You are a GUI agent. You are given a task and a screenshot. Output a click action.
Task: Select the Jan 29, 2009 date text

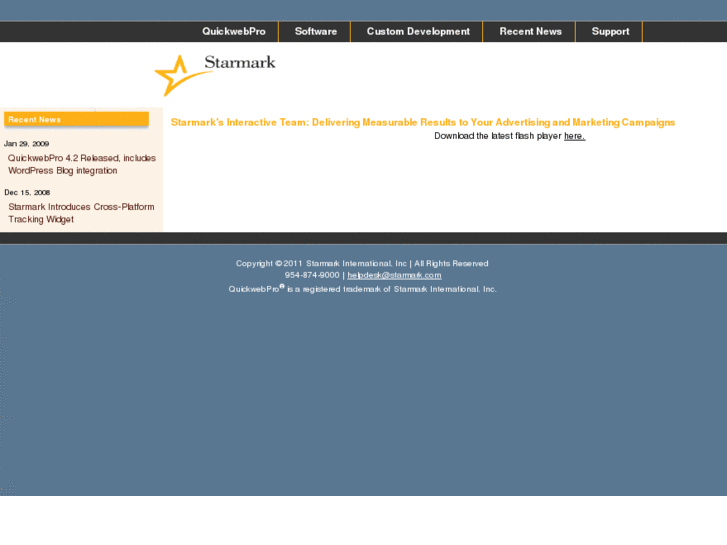[x=26, y=144]
